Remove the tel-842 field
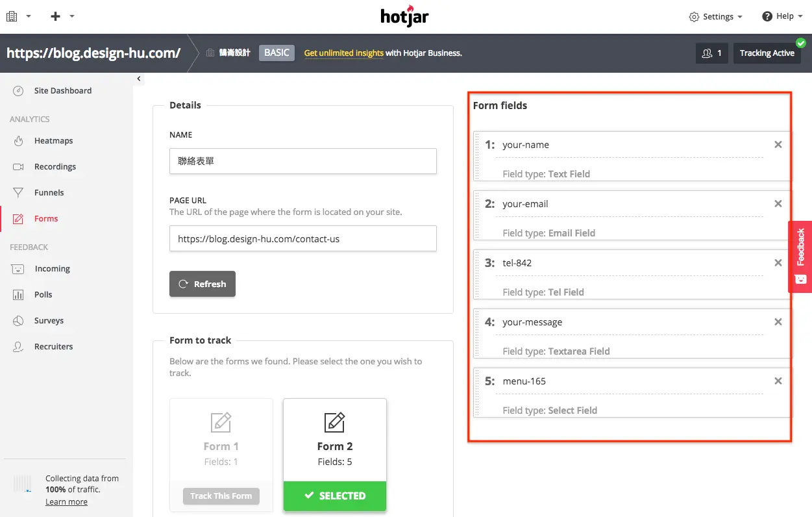This screenshot has height=517, width=812. point(778,263)
